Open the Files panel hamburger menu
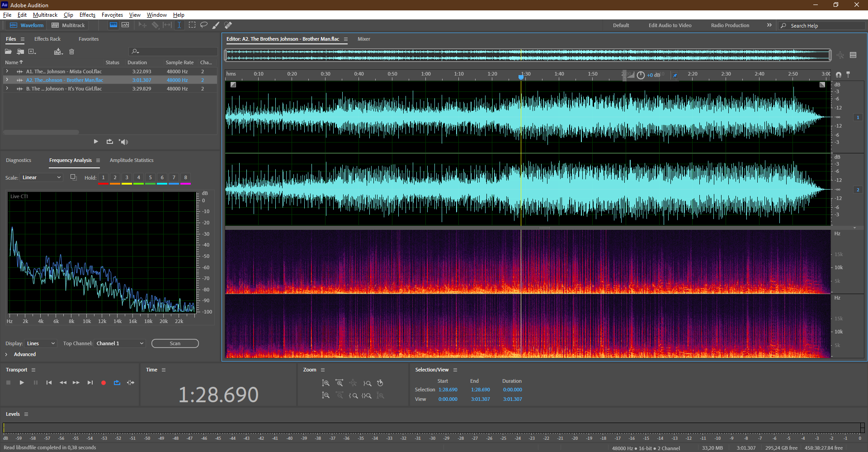868x452 pixels. click(x=23, y=39)
